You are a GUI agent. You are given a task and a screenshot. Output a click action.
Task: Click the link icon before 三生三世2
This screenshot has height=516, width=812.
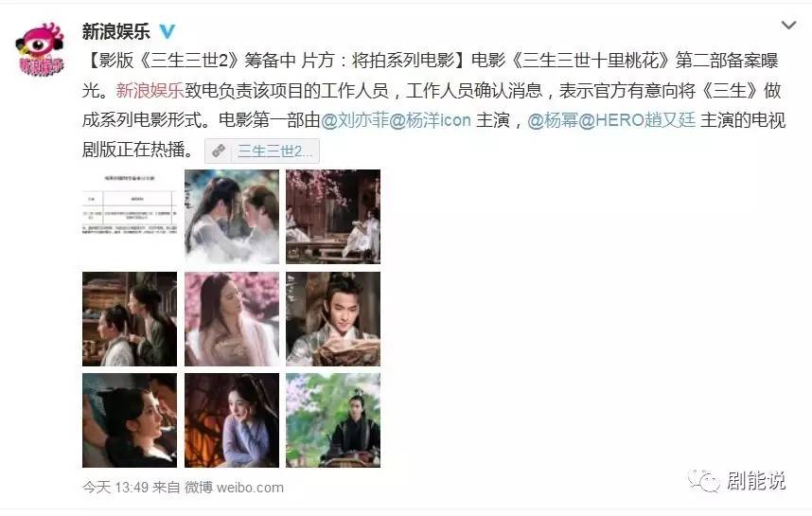tap(219, 151)
